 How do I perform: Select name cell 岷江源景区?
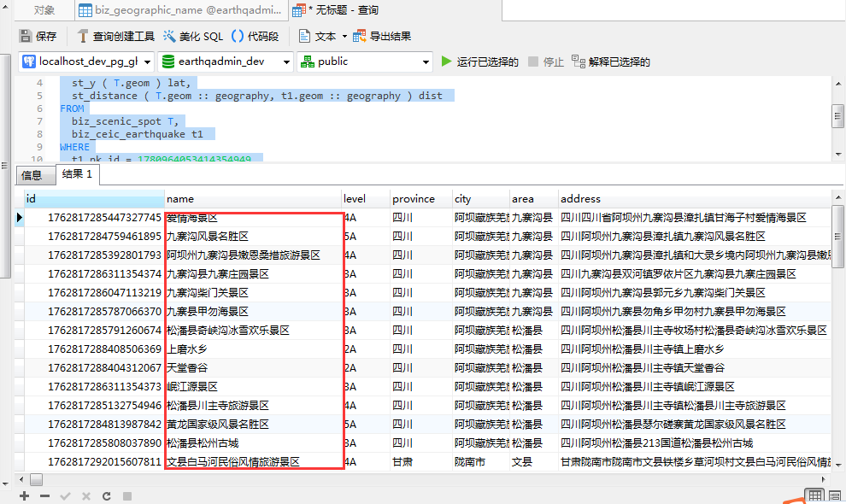(x=253, y=387)
